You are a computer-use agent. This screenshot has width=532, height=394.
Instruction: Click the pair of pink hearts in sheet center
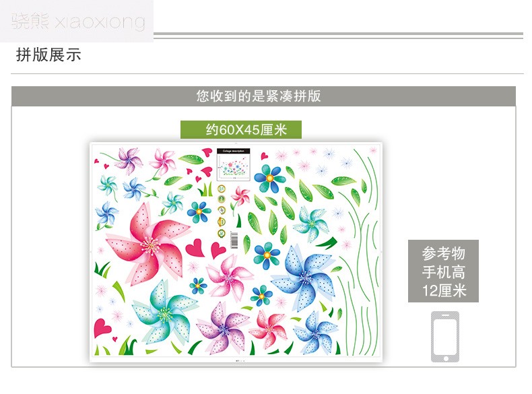[x=205, y=248]
